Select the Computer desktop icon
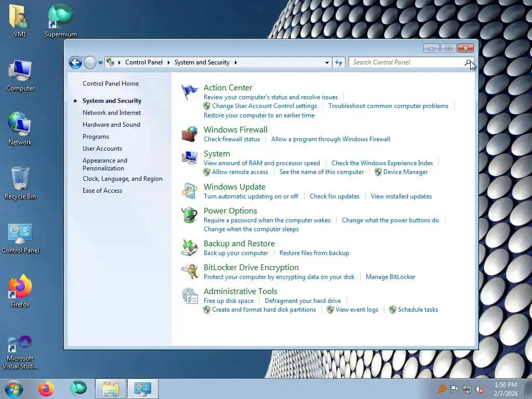532x399 pixels. coord(20,76)
